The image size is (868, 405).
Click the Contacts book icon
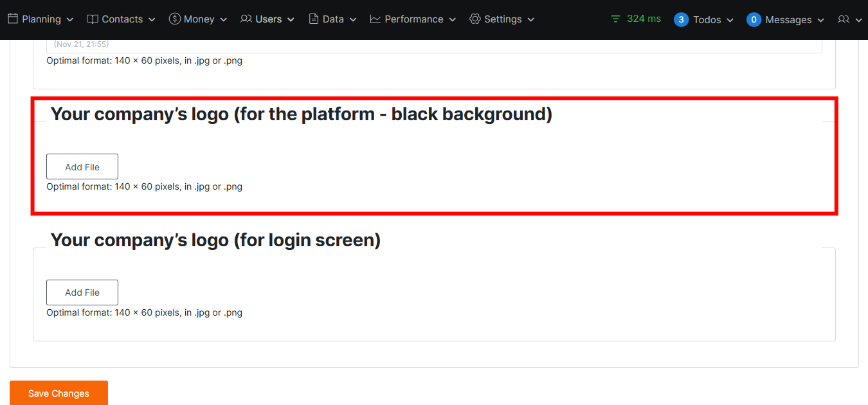click(93, 19)
